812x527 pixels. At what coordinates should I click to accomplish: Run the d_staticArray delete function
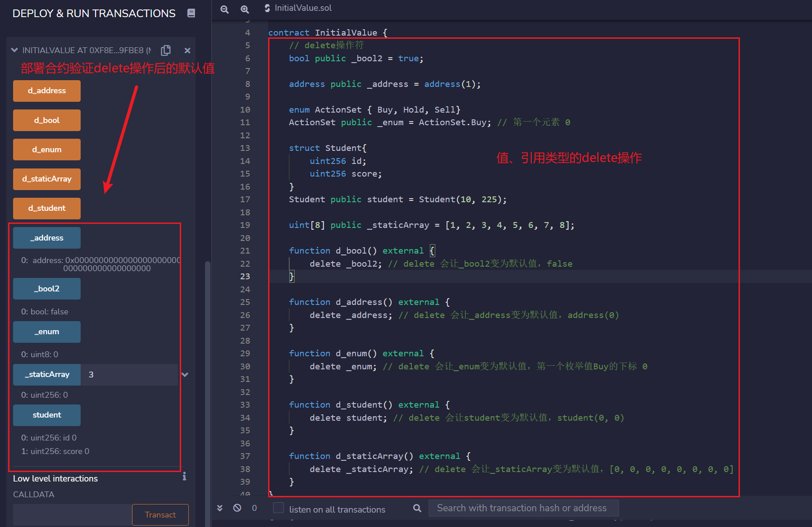coord(47,179)
